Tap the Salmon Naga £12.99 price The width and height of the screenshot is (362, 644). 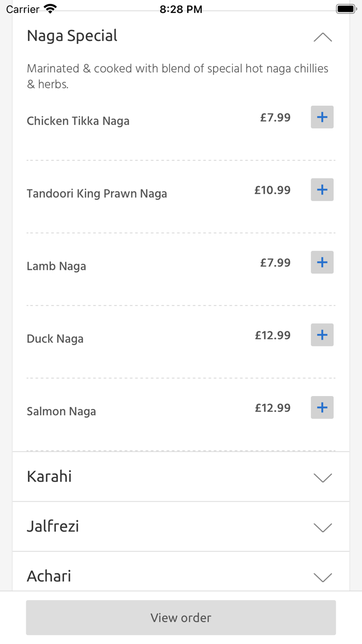[273, 407]
